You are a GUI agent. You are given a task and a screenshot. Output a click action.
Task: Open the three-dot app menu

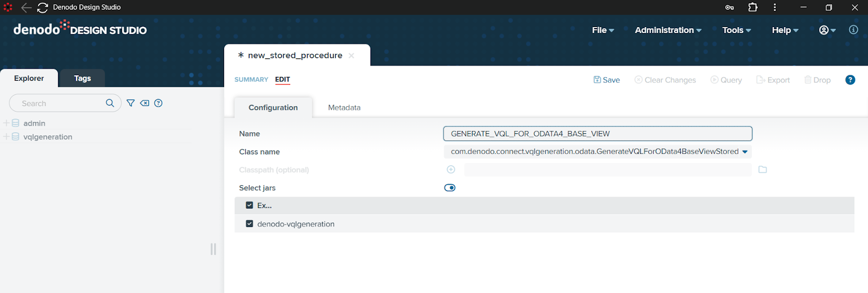point(775,7)
